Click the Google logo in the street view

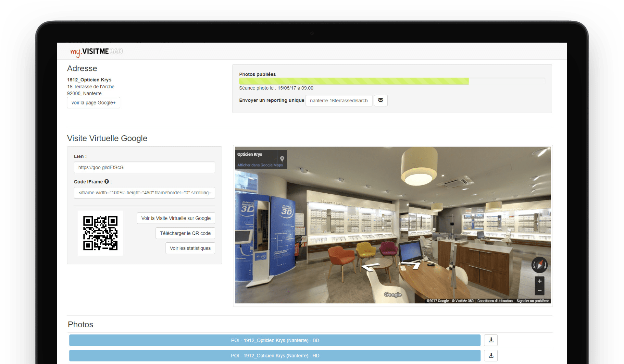[393, 295]
